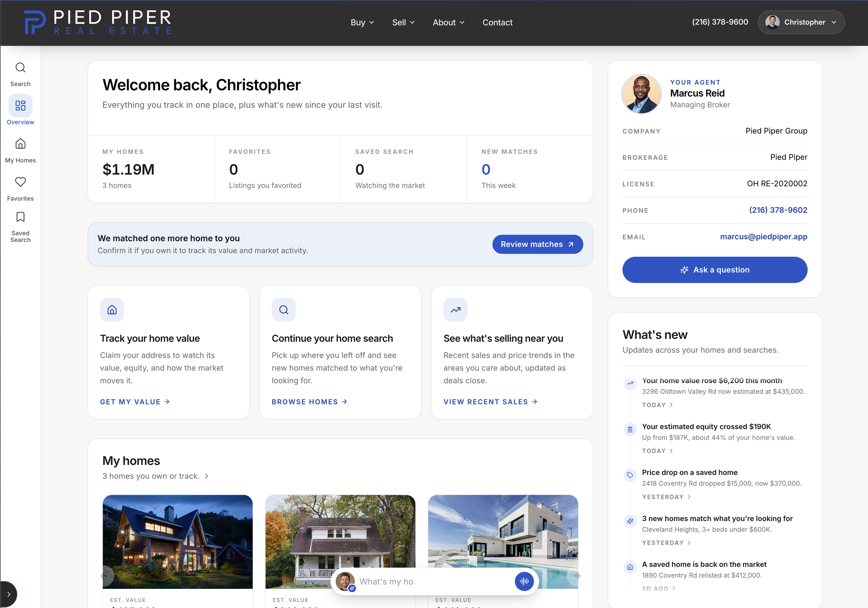Click the "See what's selling near you" heading

click(503, 338)
